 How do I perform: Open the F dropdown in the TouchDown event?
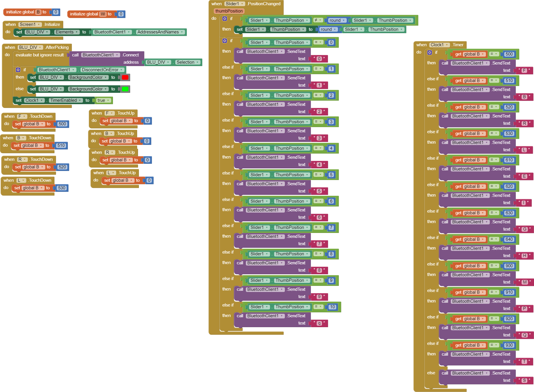pos(22,116)
